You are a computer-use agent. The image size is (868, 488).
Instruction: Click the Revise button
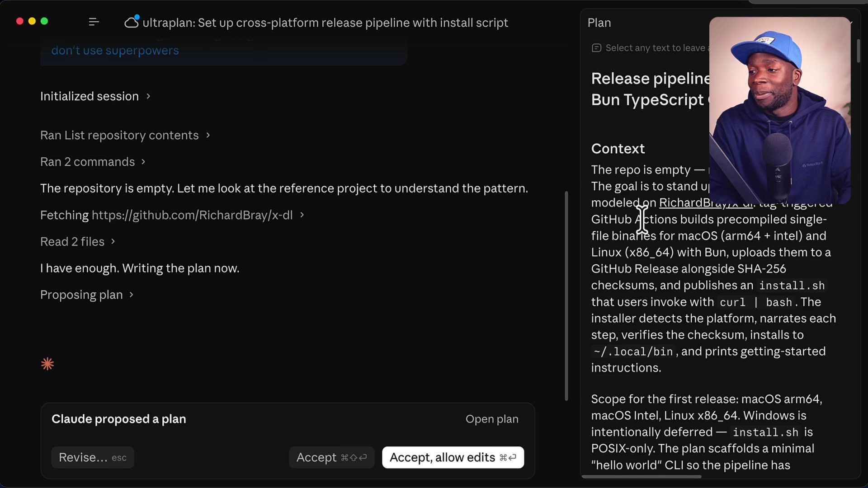(x=92, y=457)
